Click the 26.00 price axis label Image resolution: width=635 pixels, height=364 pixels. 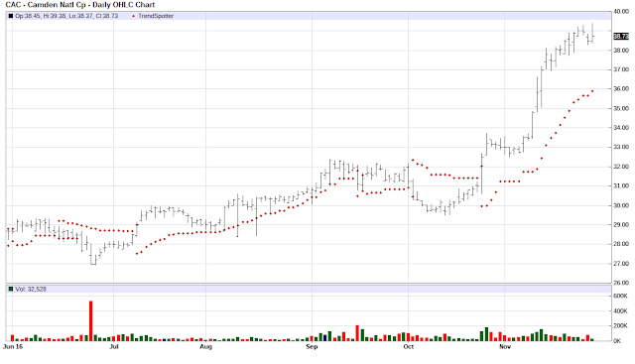621,283
